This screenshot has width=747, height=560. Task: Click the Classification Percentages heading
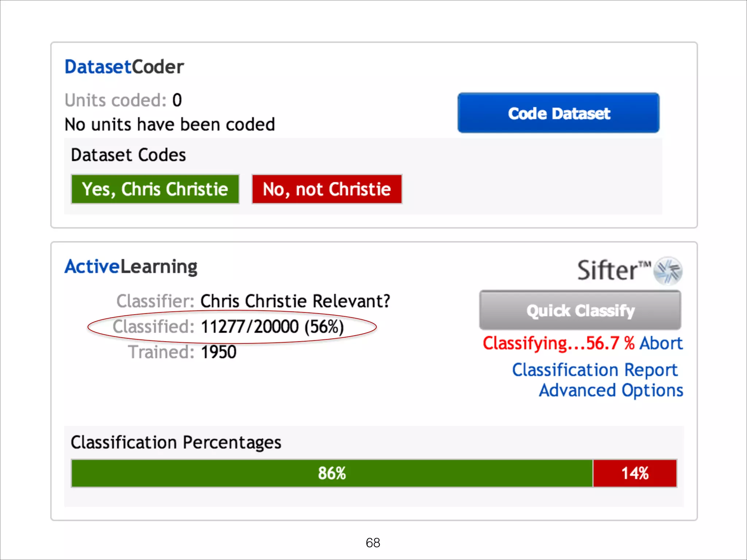coord(176,443)
